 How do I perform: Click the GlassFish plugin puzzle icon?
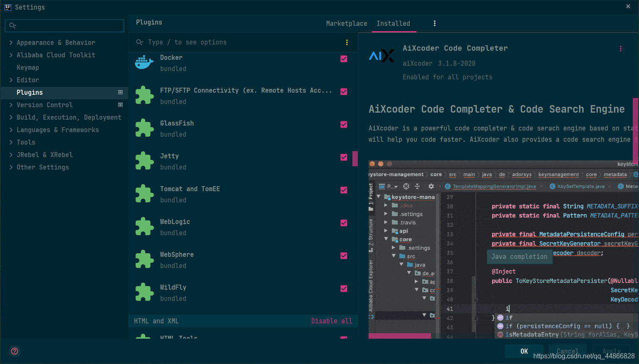pyautogui.click(x=144, y=128)
